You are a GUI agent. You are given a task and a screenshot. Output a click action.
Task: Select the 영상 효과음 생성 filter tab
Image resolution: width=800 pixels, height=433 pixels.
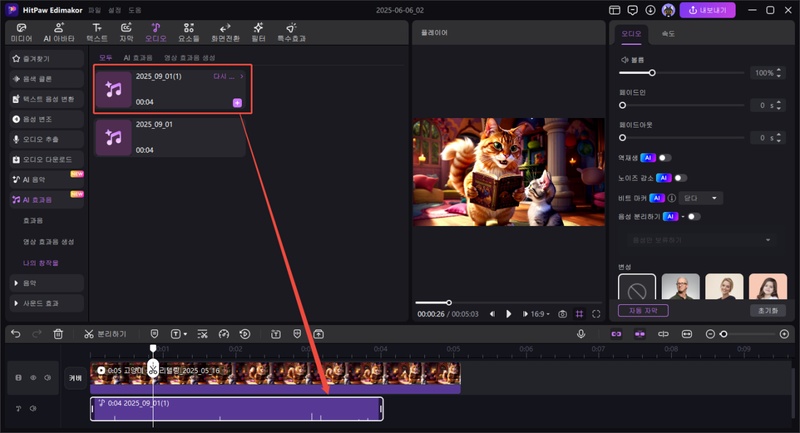coord(189,58)
